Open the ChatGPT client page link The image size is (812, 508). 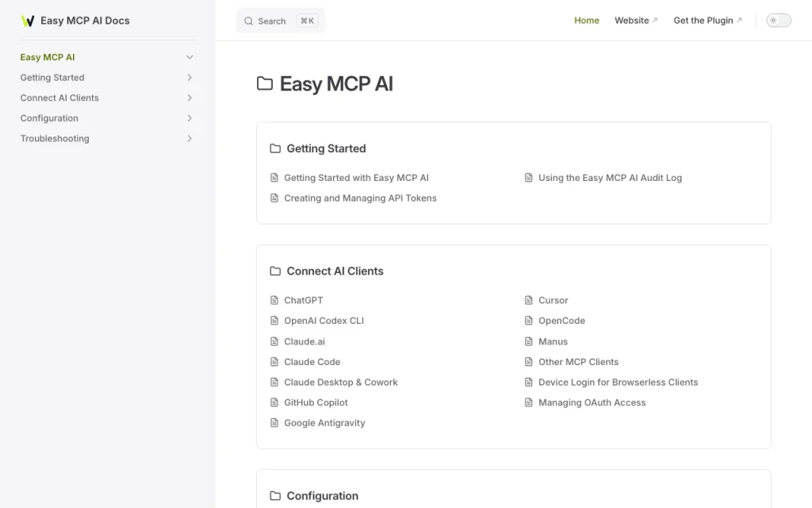[x=304, y=300]
